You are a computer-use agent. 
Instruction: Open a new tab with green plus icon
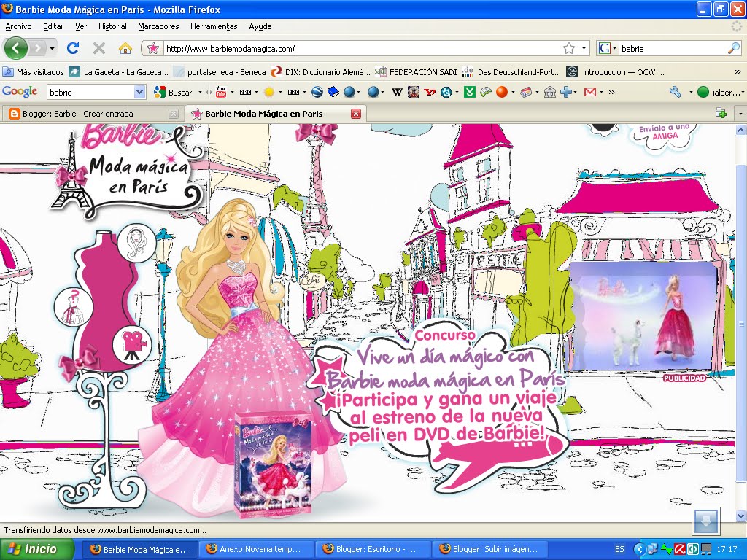pyautogui.click(x=721, y=113)
